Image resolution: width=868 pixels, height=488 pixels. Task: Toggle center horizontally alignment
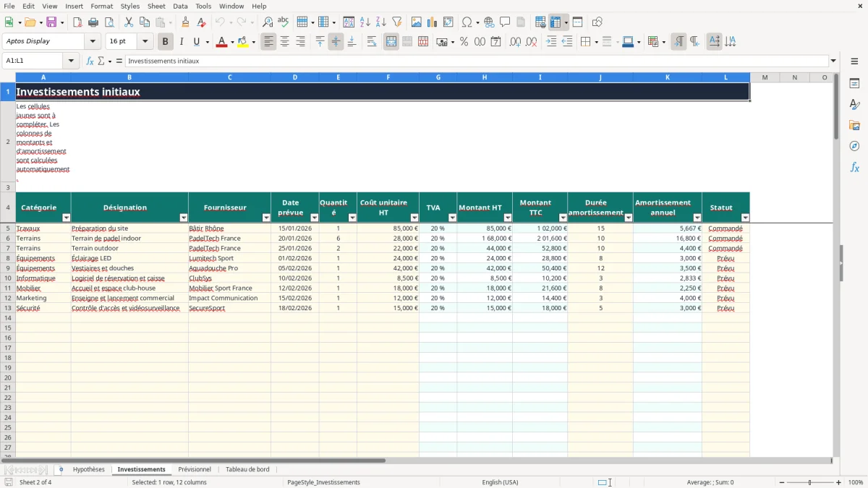[285, 42]
